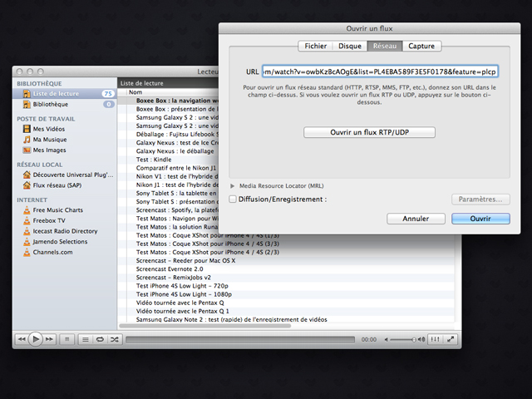Open Jamendo Selections source
This screenshot has height=399, width=532.
tap(55, 242)
